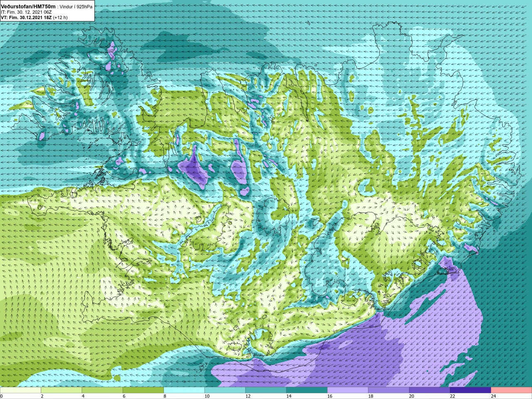Click the 'Vindur í 925hPa' label

pyautogui.click(x=76, y=7)
